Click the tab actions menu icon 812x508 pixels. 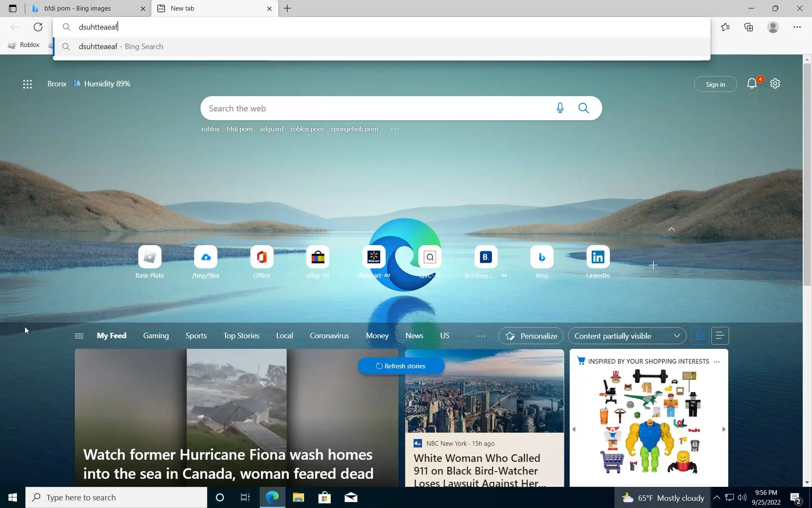[x=13, y=8]
